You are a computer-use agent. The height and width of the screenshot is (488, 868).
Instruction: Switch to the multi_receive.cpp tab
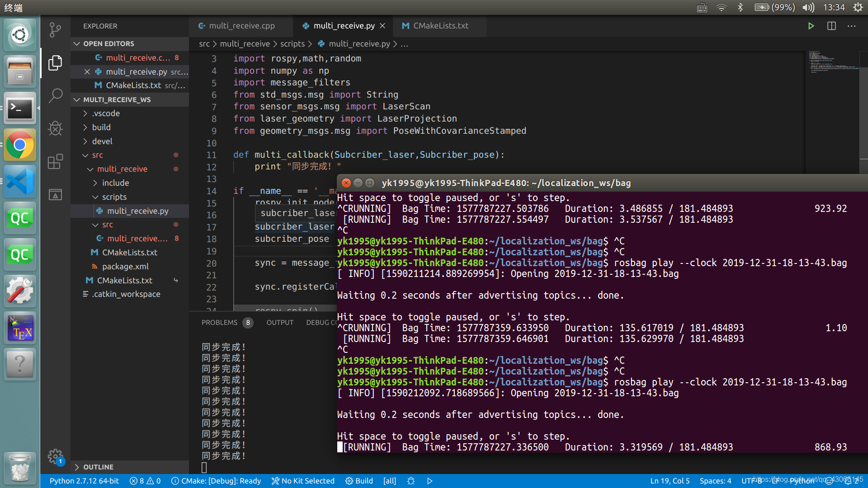[x=241, y=26]
